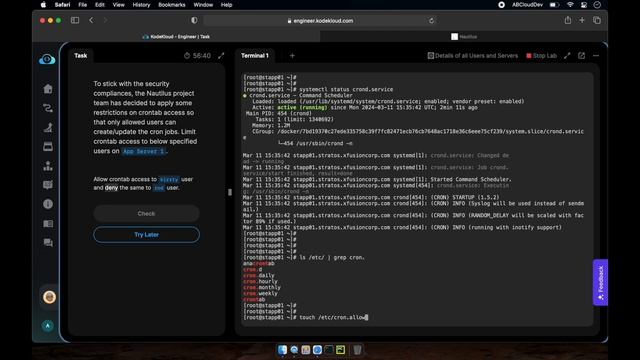Screen dimensions: 640x360
Task: Open the Apple menu
Action: click(x=43, y=4)
